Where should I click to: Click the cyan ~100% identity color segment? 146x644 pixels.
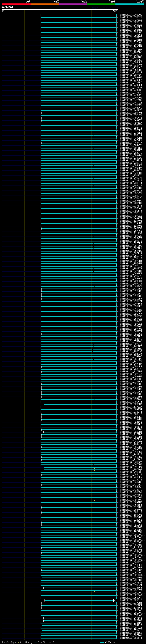point(130,4)
